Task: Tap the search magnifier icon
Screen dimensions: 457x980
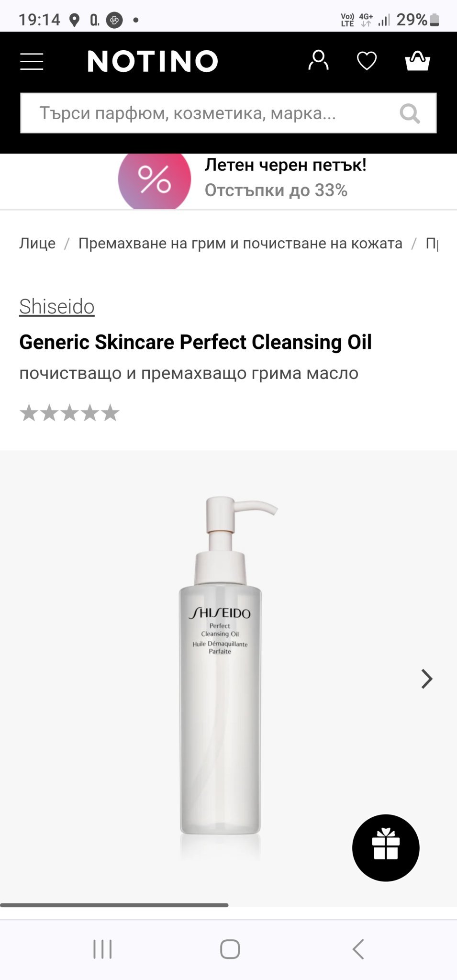Action: tap(410, 113)
